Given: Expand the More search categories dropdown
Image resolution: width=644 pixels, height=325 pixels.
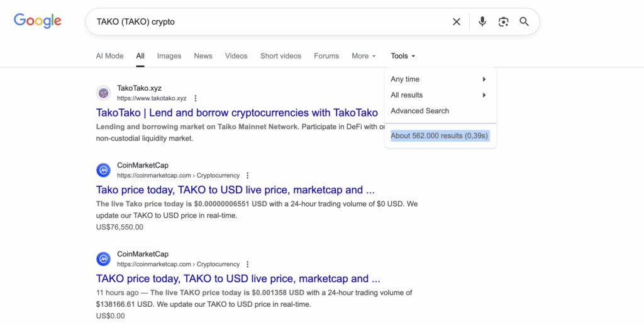Looking at the screenshot, I should point(364,56).
